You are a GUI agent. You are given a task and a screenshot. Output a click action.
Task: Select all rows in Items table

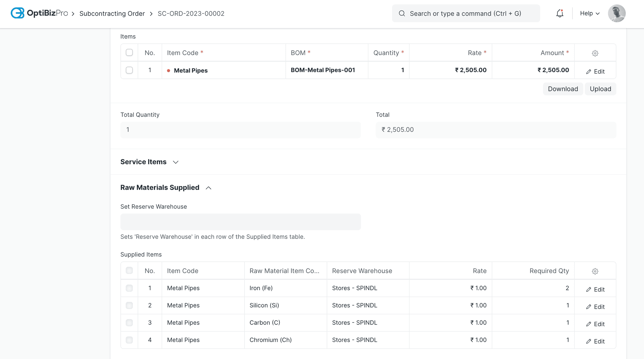[x=129, y=53]
